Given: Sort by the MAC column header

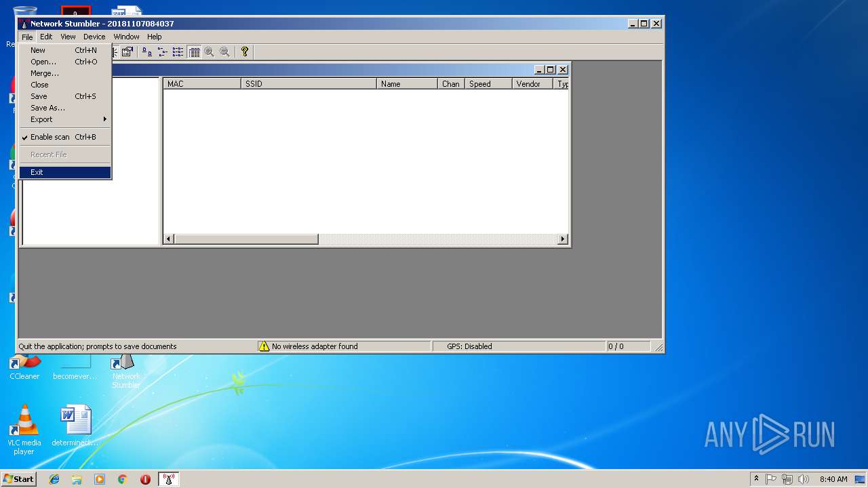Looking at the screenshot, I should click(x=202, y=84).
